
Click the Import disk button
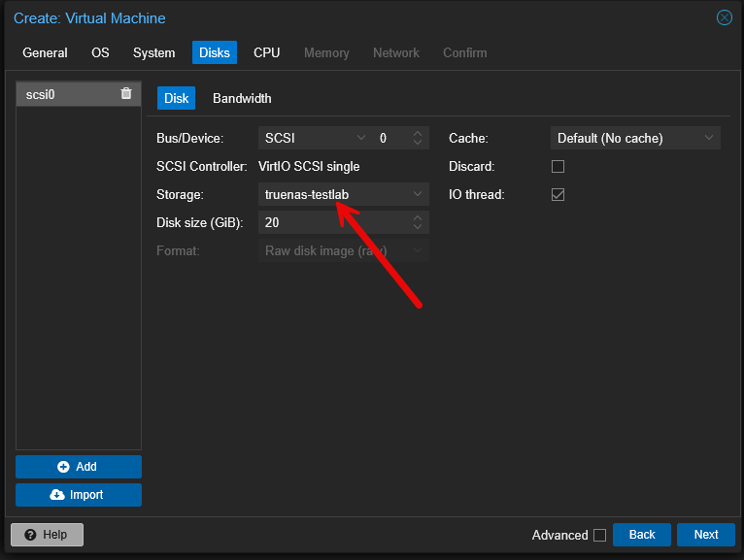click(79, 495)
